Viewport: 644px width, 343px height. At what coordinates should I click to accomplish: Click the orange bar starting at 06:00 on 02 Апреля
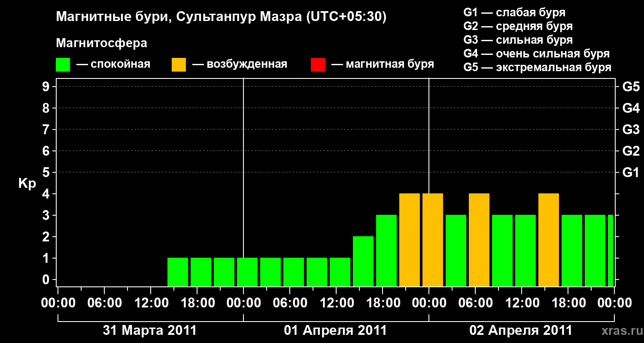coord(479,240)
